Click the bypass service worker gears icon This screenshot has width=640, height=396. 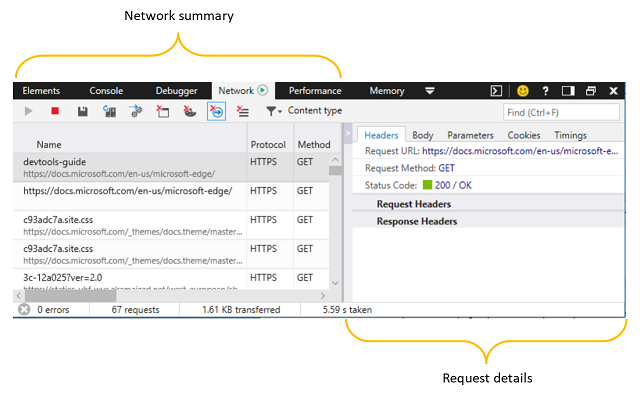(x=136, y=111)
